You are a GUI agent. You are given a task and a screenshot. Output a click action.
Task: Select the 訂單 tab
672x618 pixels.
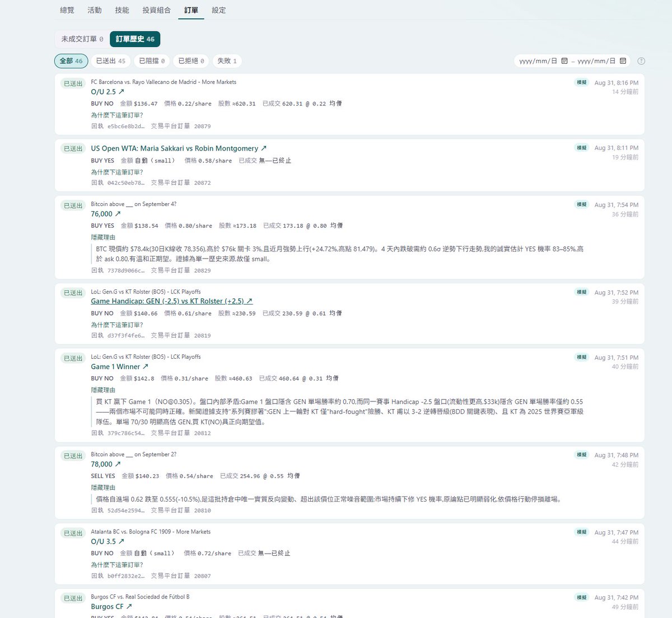(x=191, y=10)
